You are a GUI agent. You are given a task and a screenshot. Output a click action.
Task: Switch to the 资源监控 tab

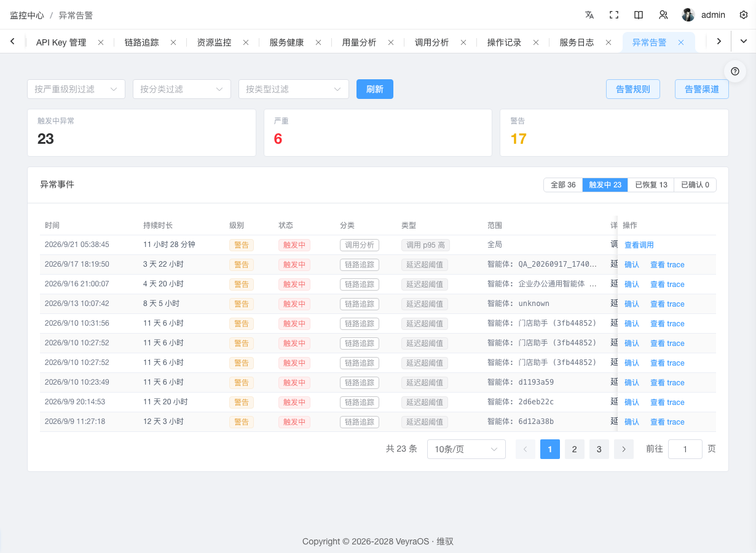click(214, 42)
